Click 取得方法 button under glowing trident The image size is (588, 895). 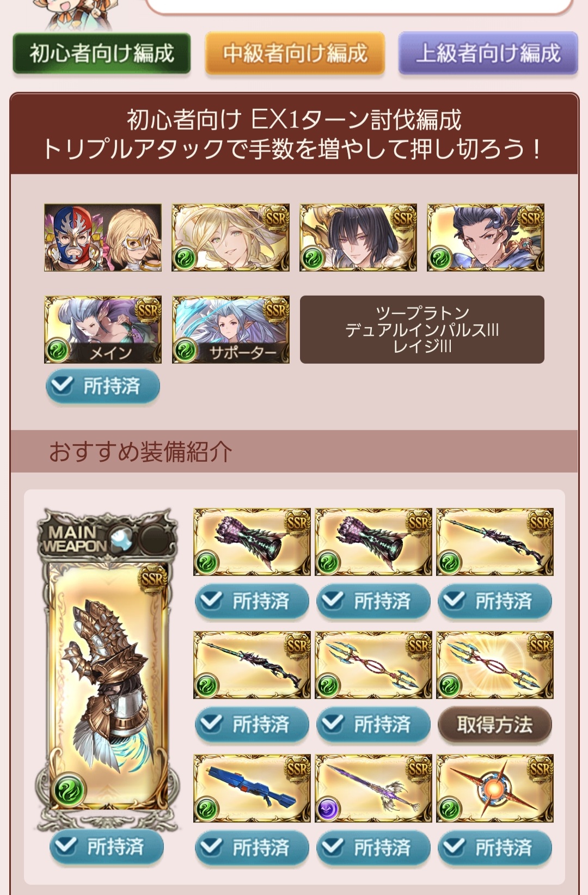tap(495, 725)
